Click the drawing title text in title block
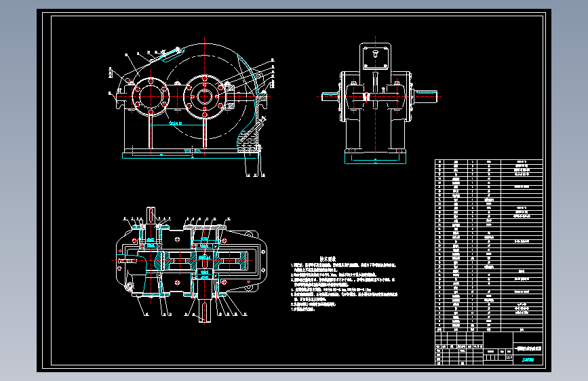 point(528,348)
